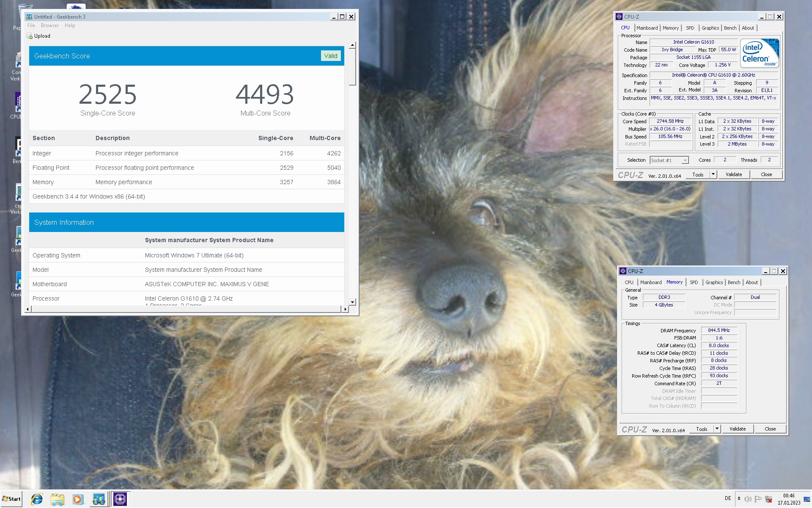This screenshot has height=508, width=812.
Task: Open the Tools dropdown arrow in the Memory window
Action: coord(717,429)
